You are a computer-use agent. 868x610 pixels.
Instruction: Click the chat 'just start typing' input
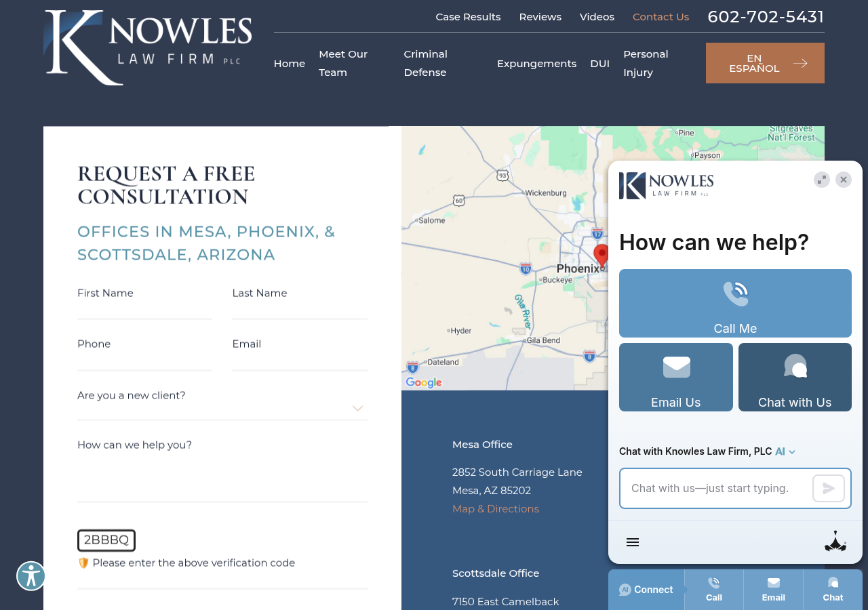pos(715,488)
